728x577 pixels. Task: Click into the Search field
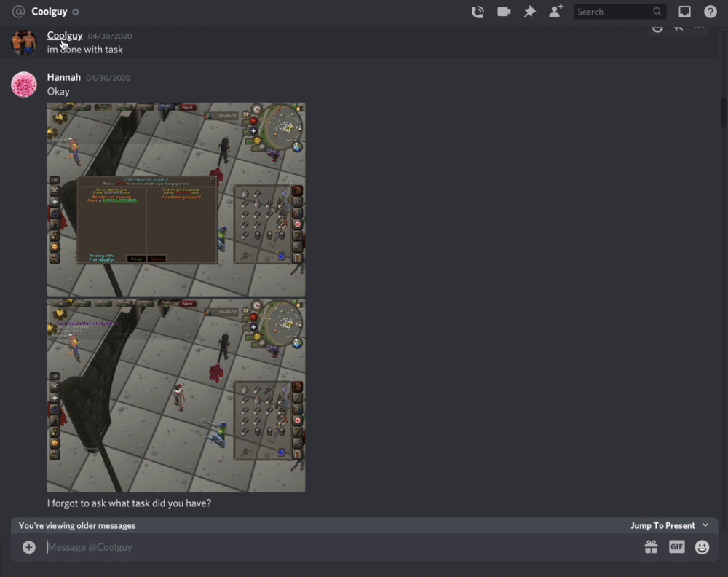[x=613, y=12]
